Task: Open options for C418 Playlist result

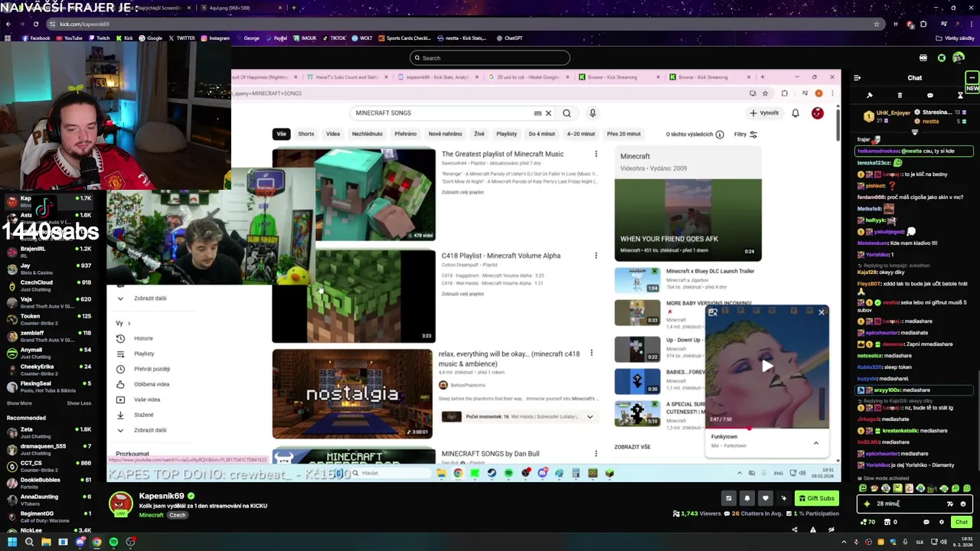Action: click(596, 256)
